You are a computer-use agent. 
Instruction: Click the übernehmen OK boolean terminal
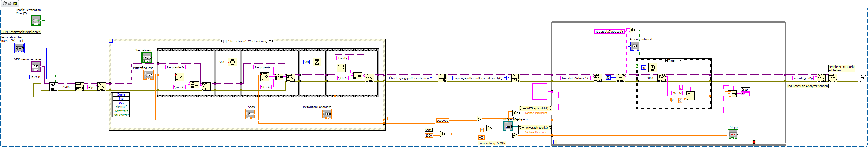[147, 57]
